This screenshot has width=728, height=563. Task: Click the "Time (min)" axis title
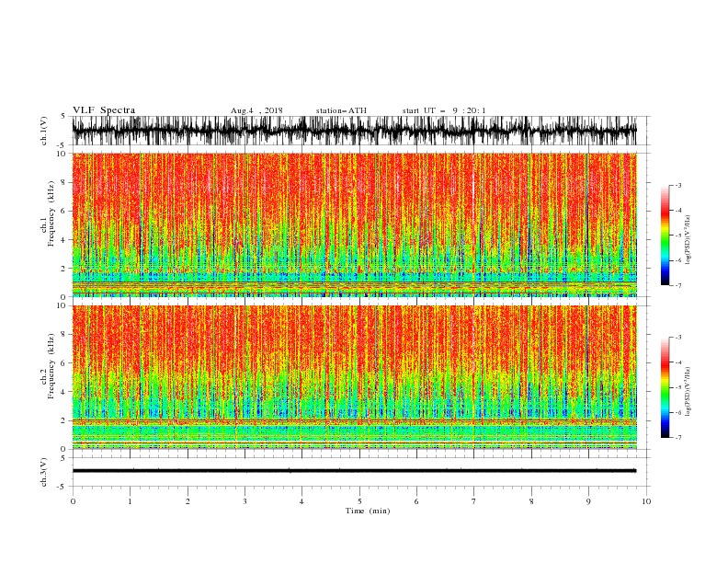click(x=368, y=511)
